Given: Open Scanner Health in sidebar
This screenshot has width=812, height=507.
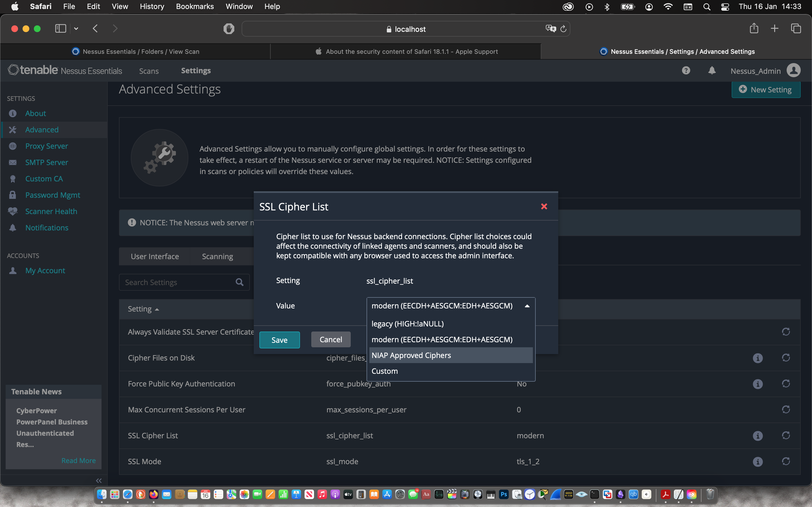Looking at the screenshot, I should (x=51, y=211).
